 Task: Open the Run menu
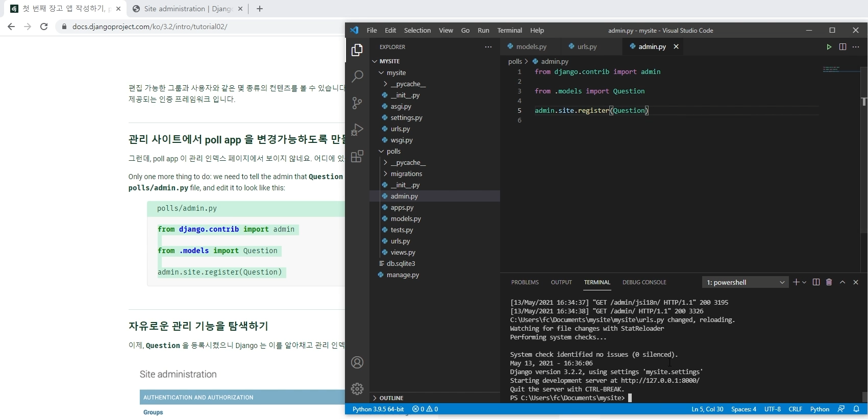click(483, 31)
